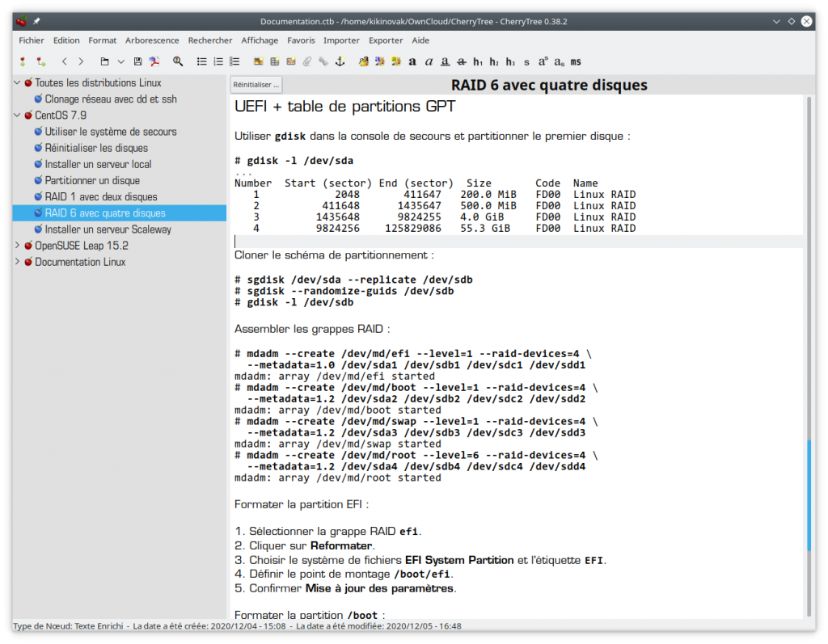Open the search magnifier tool
Image resolution: width=828 pixels, height=644 pixels.
tap(175, 61)
